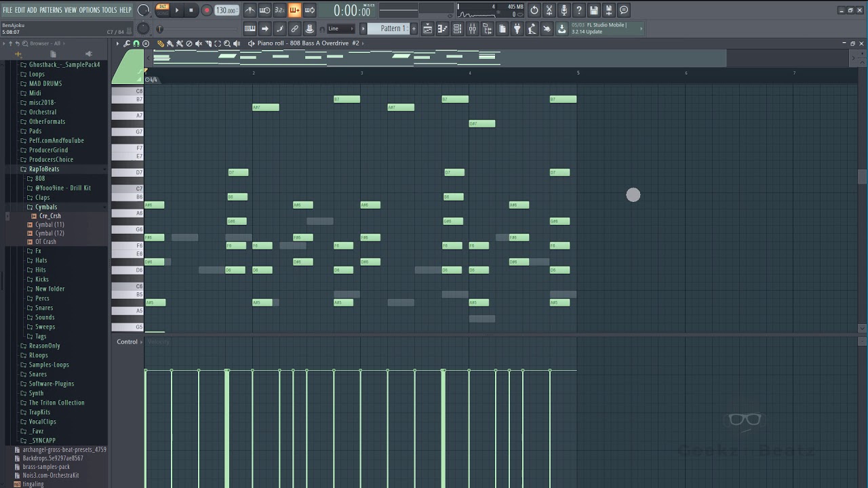Open the Mixer view from toolbar

pos(473,28)
